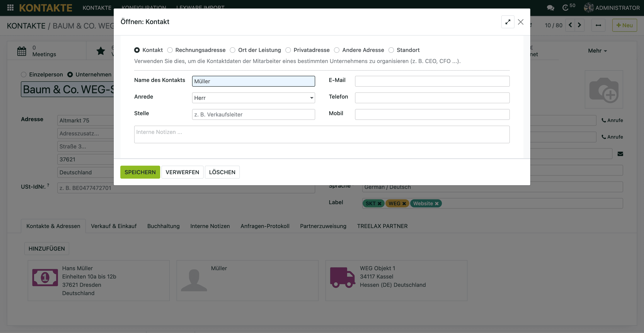
Task: Open the Administrator user menu
Action: pyautogui.click(x=612, y=8)
